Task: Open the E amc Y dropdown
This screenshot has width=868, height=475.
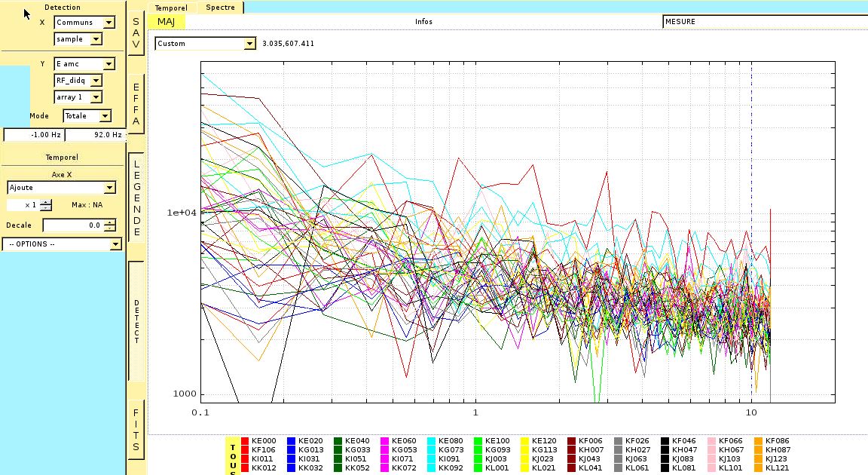Action: [84, 63]
